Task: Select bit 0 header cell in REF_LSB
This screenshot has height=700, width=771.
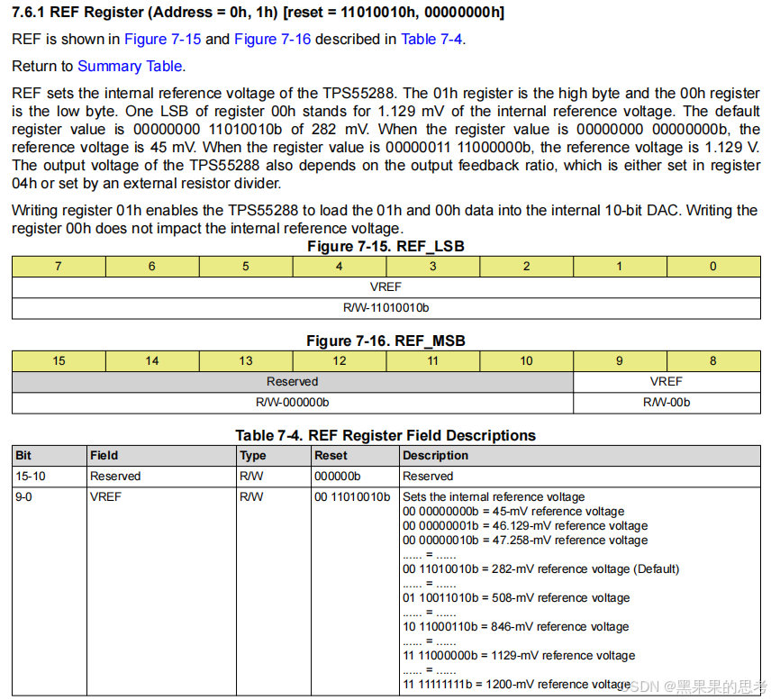Action: (713, 266)
